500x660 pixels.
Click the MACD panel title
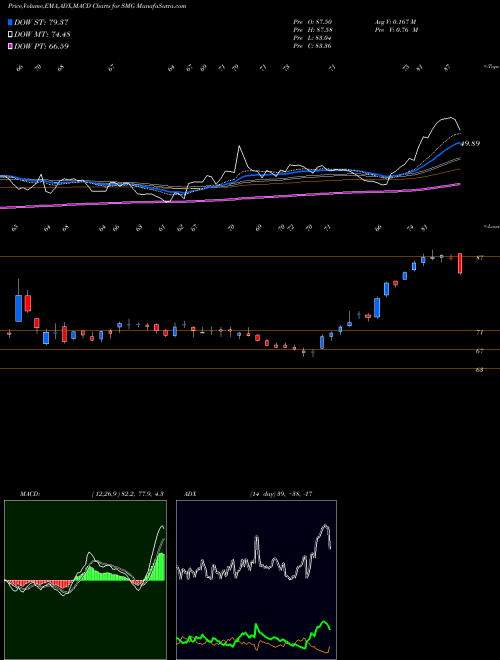[x=29, y=494]
